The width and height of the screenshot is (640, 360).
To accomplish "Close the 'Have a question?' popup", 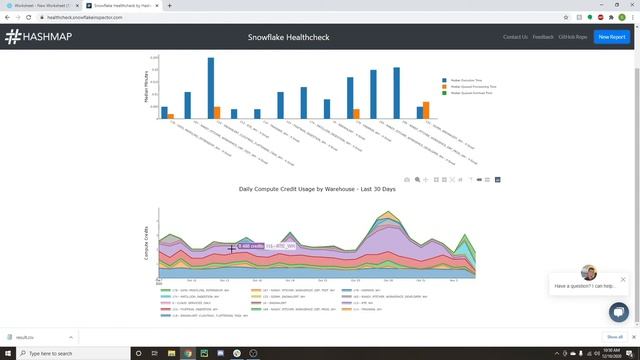I will pos(623,280).
